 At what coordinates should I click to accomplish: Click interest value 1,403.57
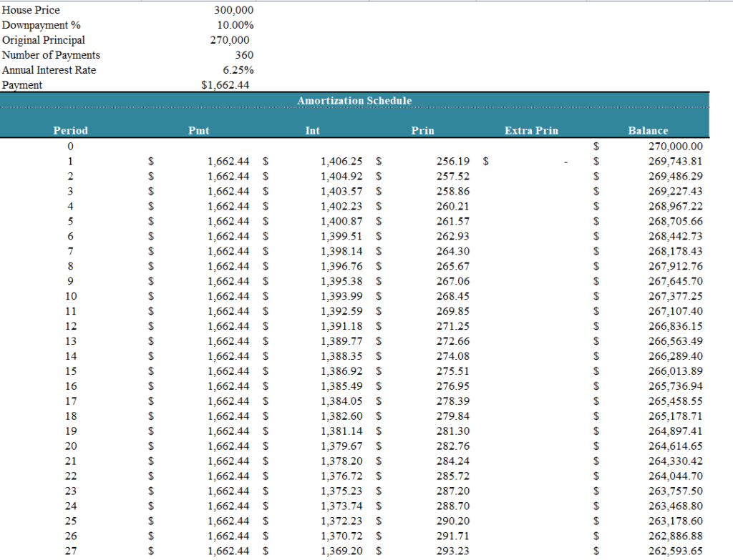[341, 191]
